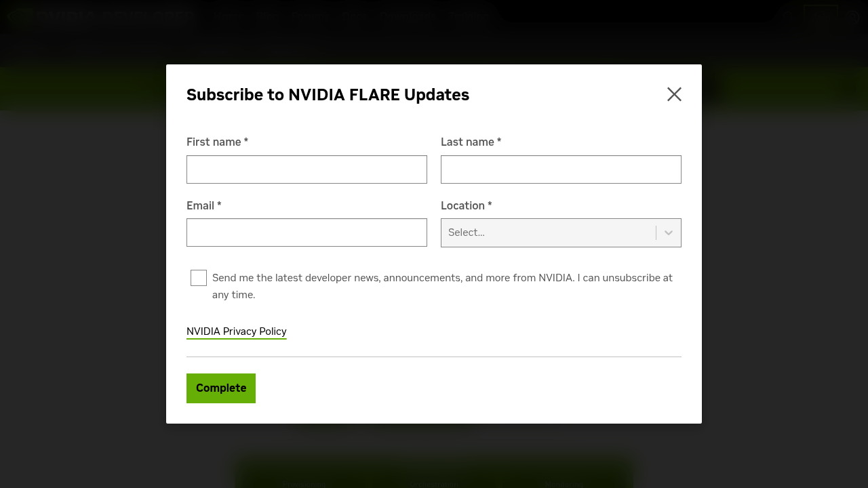Click the 'Email *' field label

(x=203, y=205)
